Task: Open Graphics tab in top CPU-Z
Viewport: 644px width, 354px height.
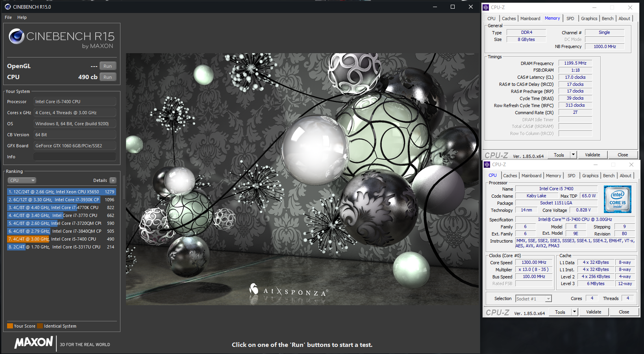Action: click(589, 19)
